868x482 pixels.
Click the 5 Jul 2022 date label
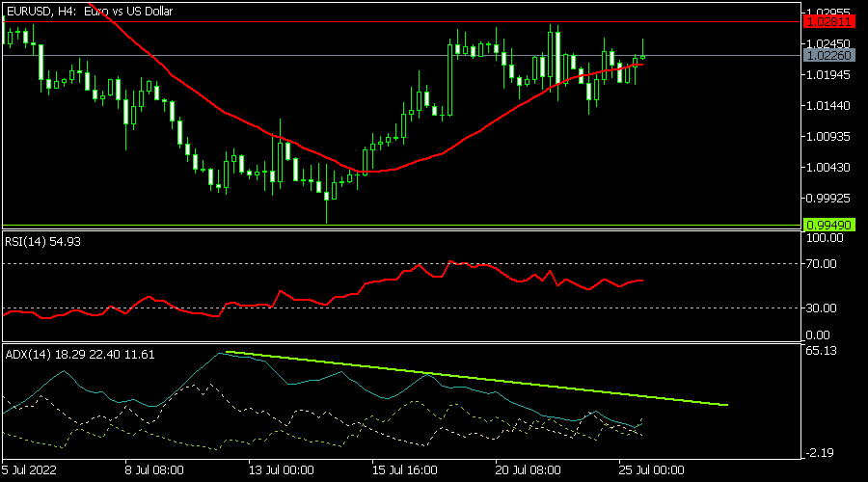[29, 470]
